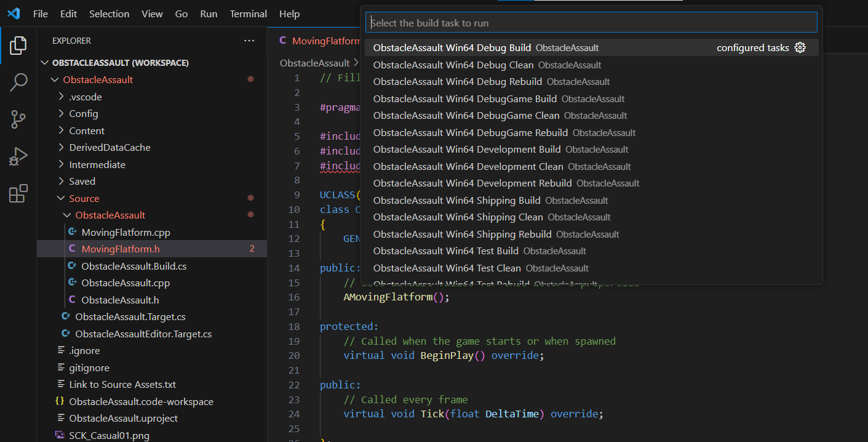Run ObstacleAssault Win64 Shipping Rebuild task
Image resolution: width=868 pixels, height=442 pixels.
coord(591,234)
